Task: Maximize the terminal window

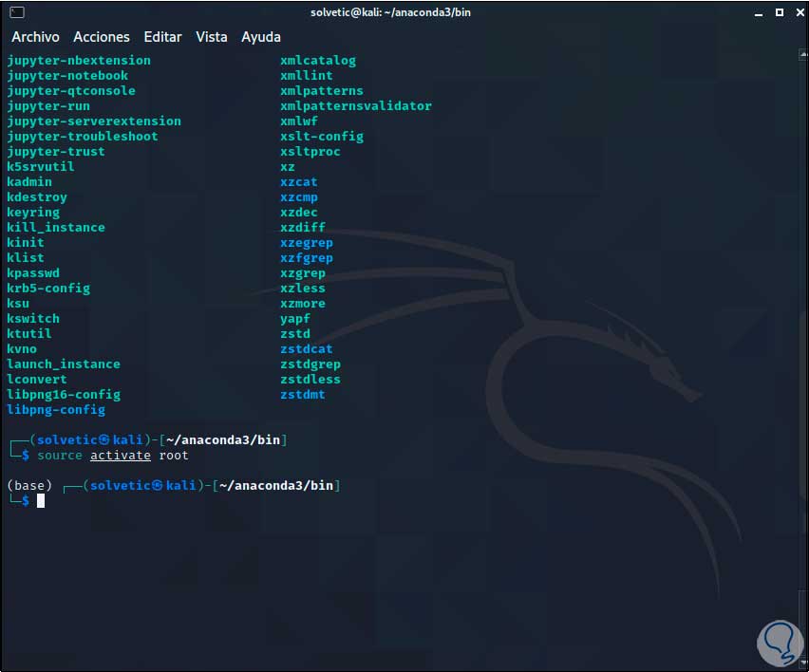Action: [x=779, y=12]
